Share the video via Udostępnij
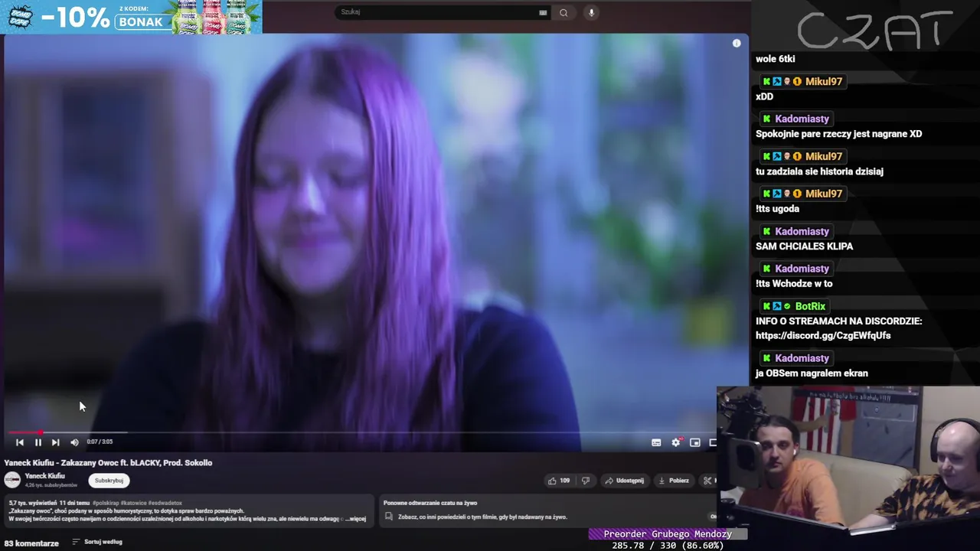 pyautogui.click(x=625, y=481)
